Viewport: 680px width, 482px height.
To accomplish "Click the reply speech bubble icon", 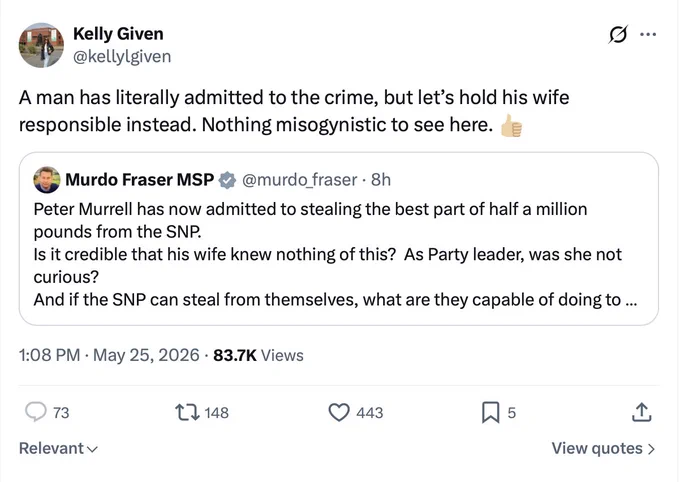I will click(36, 412).
